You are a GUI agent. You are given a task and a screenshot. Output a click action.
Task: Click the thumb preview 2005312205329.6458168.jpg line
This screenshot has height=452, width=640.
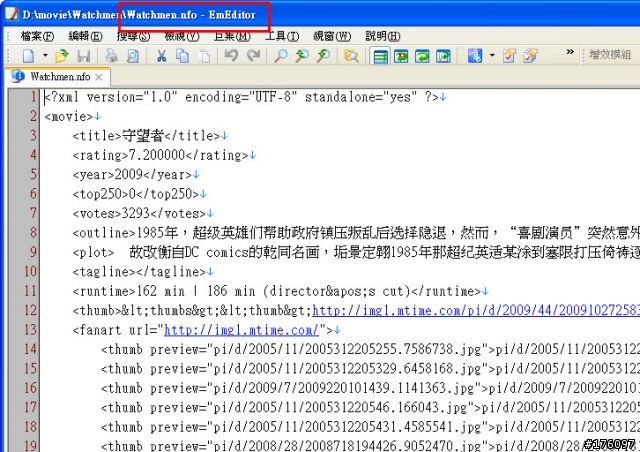(x=370, y=369)
